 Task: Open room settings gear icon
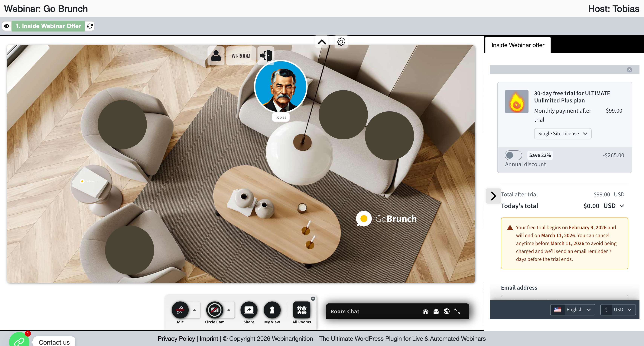coord(341,42)
